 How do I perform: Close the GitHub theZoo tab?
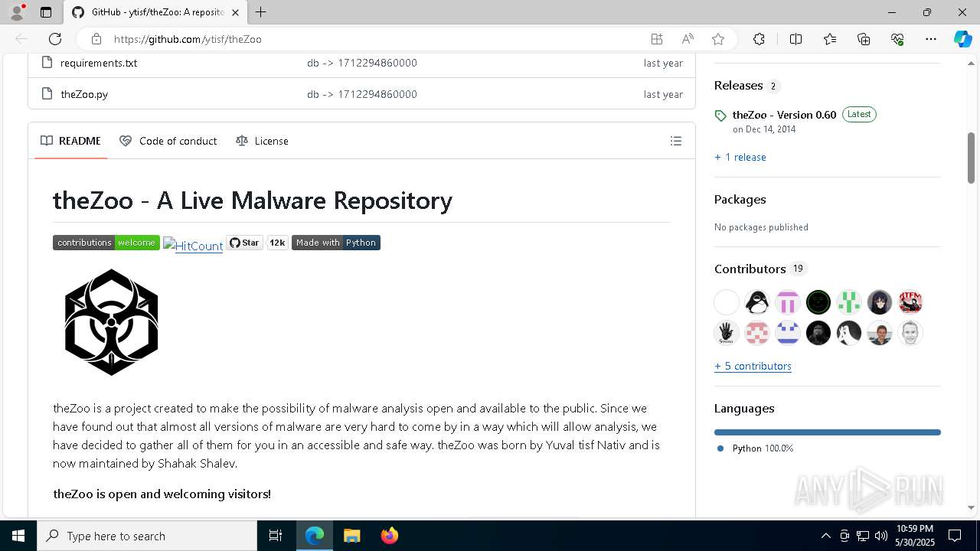pyautogui.click(x=235, y=12)
